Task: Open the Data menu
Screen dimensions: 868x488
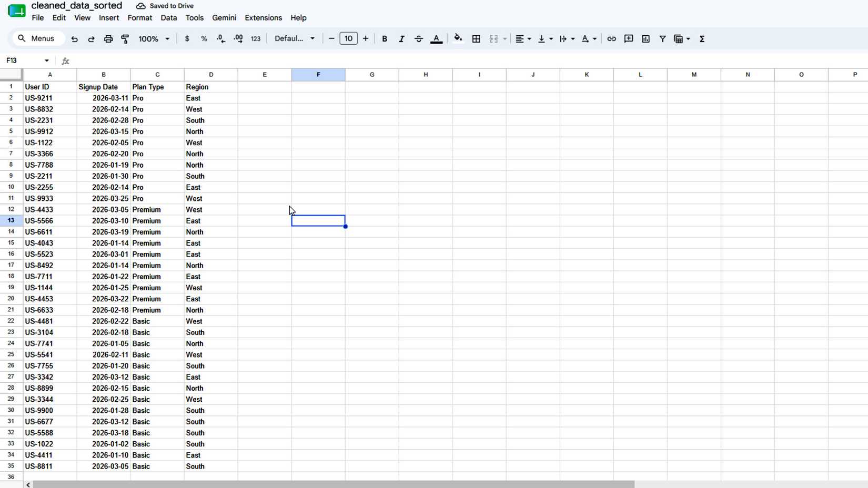Action: point(169,18)
